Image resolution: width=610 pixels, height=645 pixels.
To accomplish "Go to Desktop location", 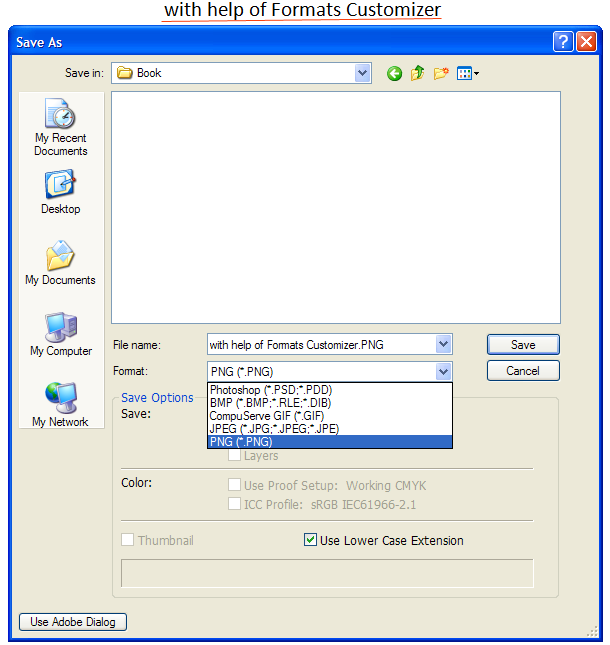I will [x=60, y=192].
